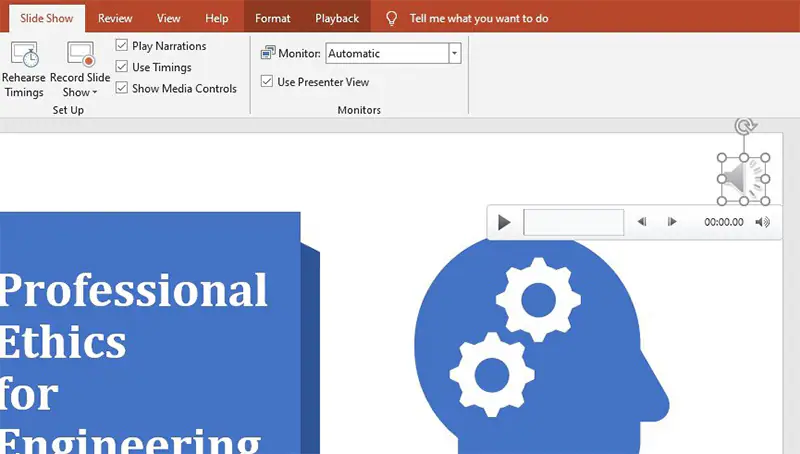Select the head with gears graphic
This screenshot has width=800, height=454.
541,347
